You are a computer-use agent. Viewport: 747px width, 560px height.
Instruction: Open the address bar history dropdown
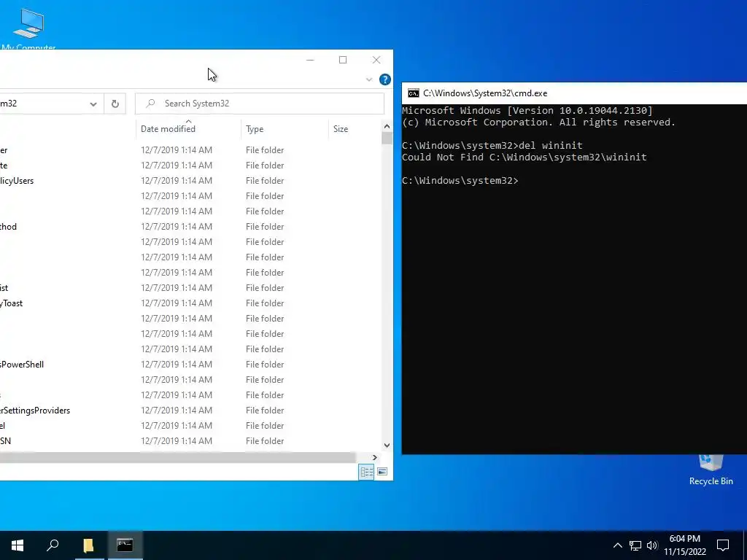point(93,104)
